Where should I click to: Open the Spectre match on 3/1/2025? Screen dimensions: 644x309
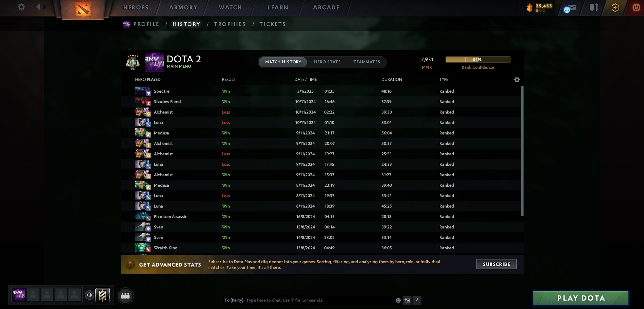(x=321, y=91)
